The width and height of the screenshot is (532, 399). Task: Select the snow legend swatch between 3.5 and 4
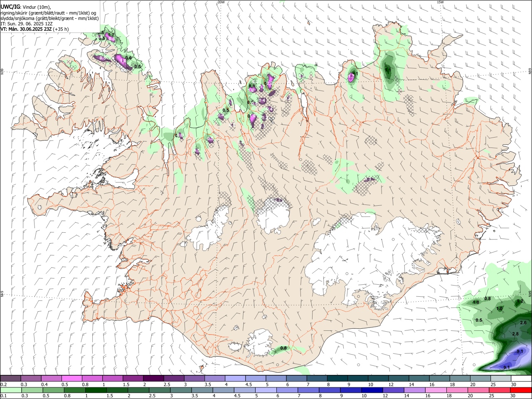[214, 378]
